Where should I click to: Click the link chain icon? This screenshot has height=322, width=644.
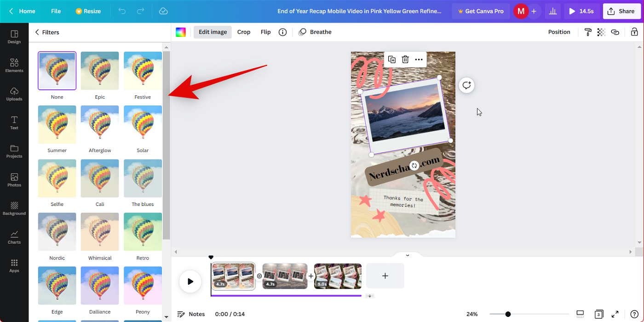pos(615,32)
